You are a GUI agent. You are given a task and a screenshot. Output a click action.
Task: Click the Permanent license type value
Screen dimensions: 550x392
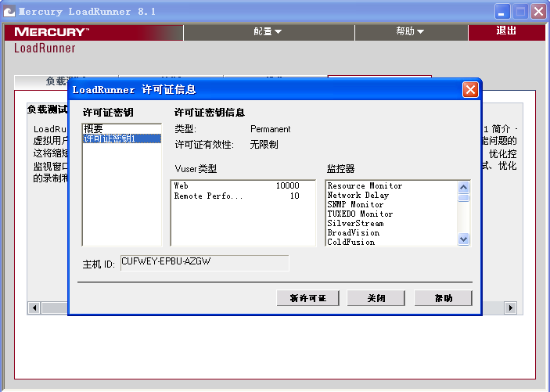click(x=270, y=129)
